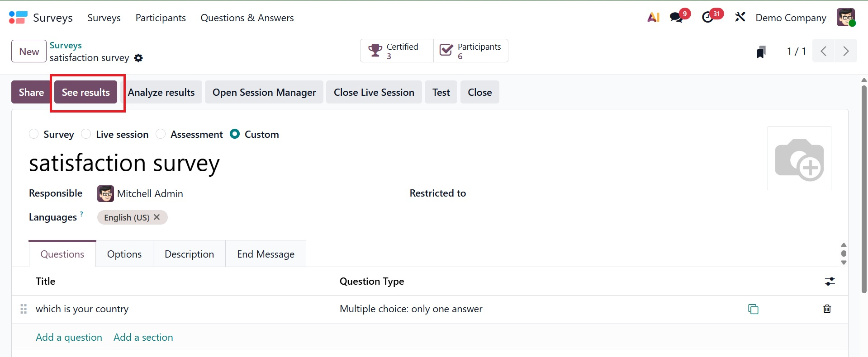Upload survey background image placeholder

click(x=799, y=159)
